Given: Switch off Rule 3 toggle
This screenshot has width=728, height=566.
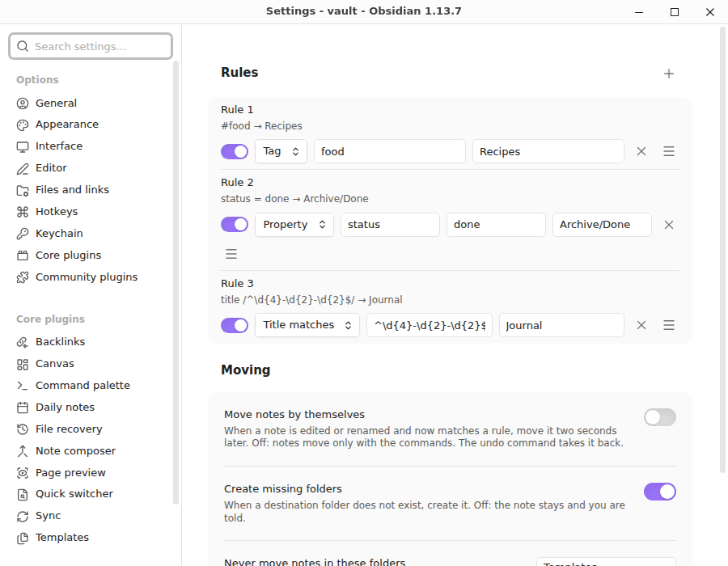Looking at the screenshot, I should click(x=235, y=325).
